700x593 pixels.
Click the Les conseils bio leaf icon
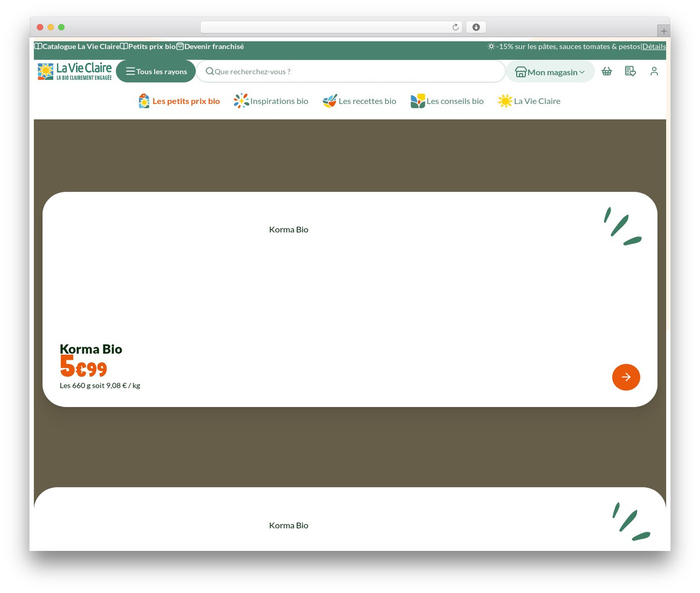coord(418,101)
